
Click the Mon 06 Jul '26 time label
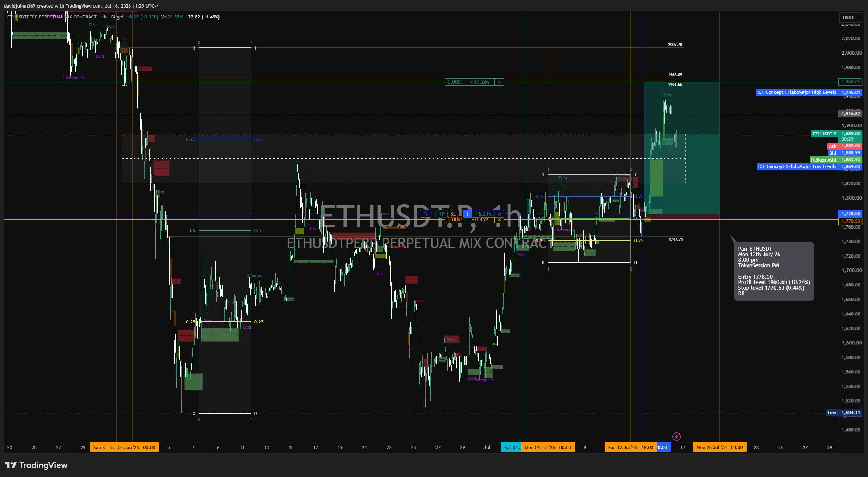coord(548,448)
